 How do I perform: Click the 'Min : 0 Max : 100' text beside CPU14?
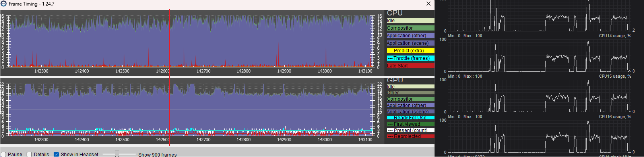tap(465, 36)
